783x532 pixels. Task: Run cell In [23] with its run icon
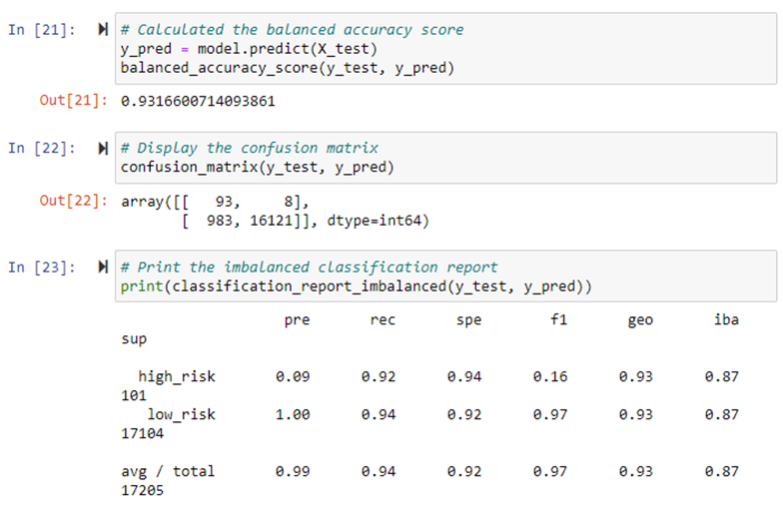click(103, 267)
